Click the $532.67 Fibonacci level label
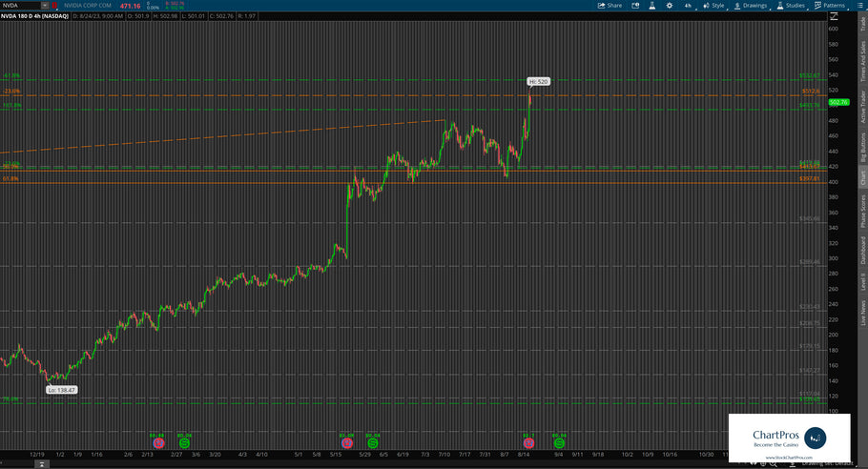The image size is (868, 469). (809, 75)
